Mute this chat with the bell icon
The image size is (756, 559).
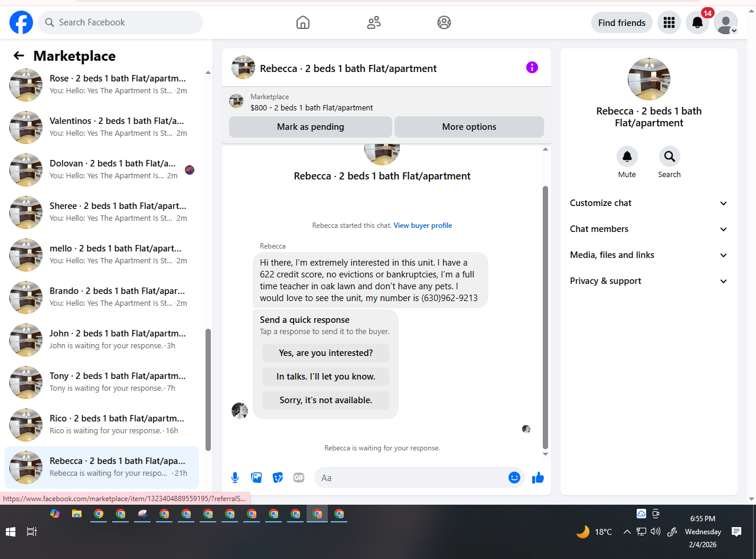click(x=627, y=156)
